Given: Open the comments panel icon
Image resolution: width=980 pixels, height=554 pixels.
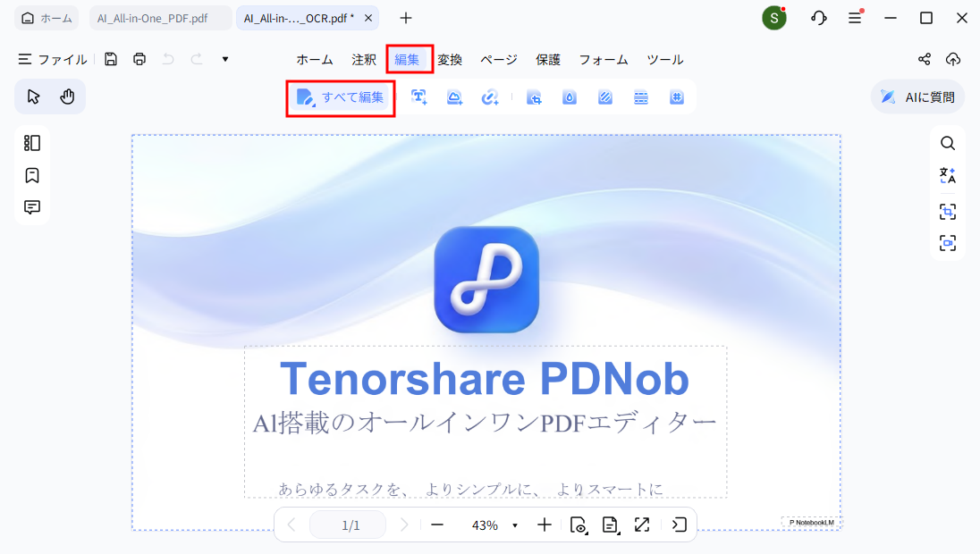Looking at the screenshot, I should coord(32,207).
